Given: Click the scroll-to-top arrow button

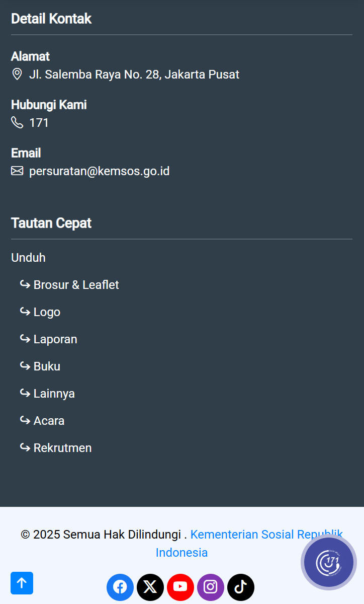Looking at the screenshot, I should click(x=22, y=583).
